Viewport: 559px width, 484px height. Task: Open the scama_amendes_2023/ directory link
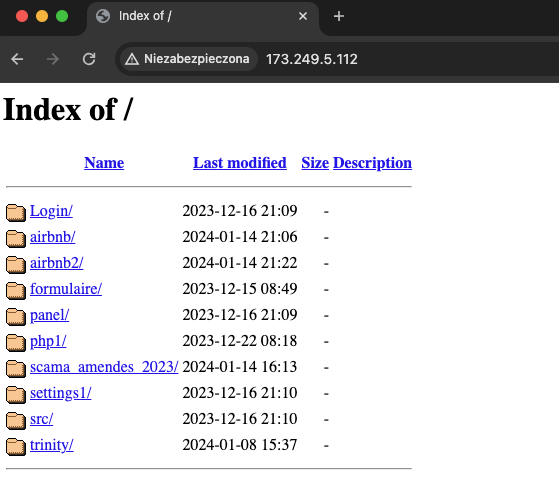[104, 367]
